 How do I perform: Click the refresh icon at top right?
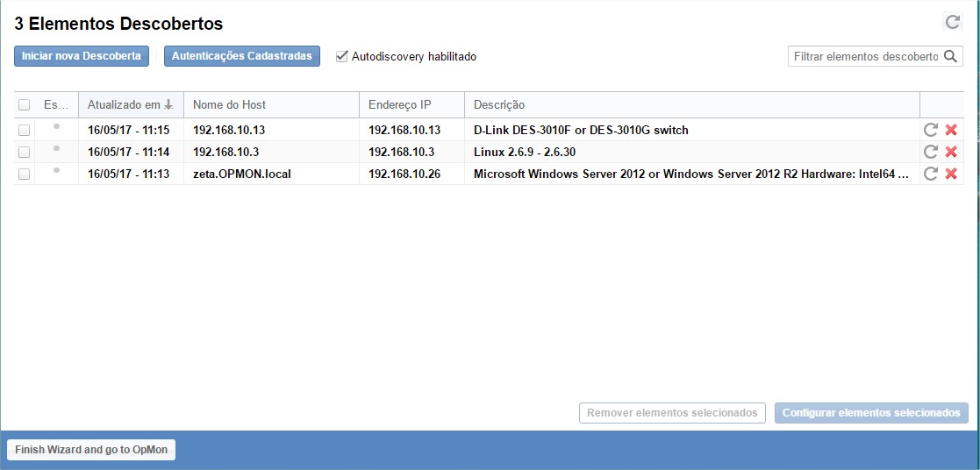tap(952, 22)
